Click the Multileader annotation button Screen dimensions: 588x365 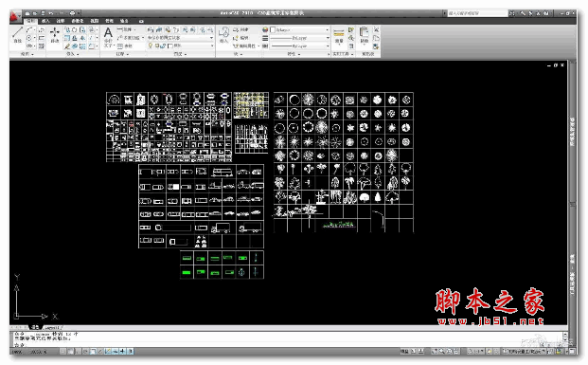[130, 38]
